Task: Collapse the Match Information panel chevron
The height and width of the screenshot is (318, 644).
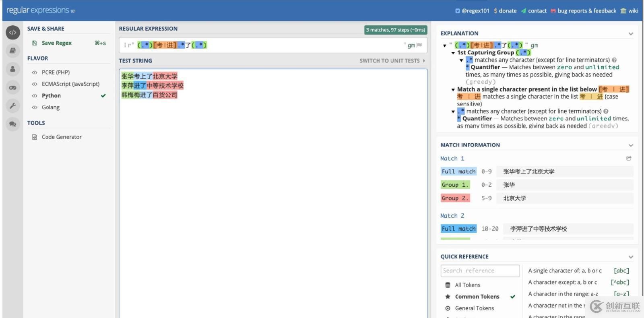Action: point(631,145)
